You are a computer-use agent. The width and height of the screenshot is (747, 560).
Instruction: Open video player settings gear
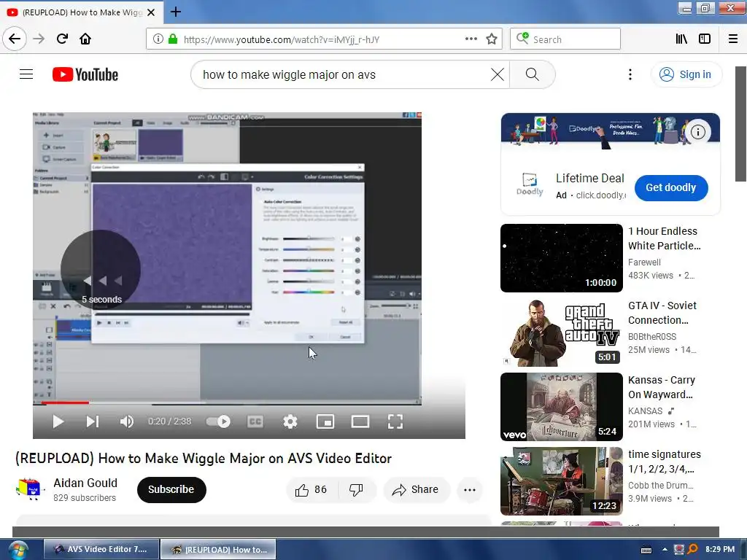290,421
